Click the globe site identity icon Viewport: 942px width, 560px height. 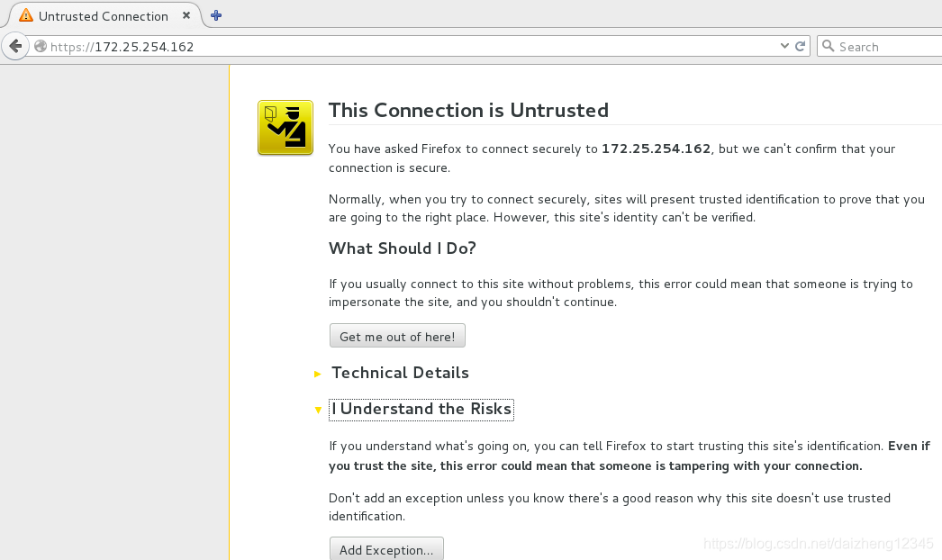(x=41, y=46)
